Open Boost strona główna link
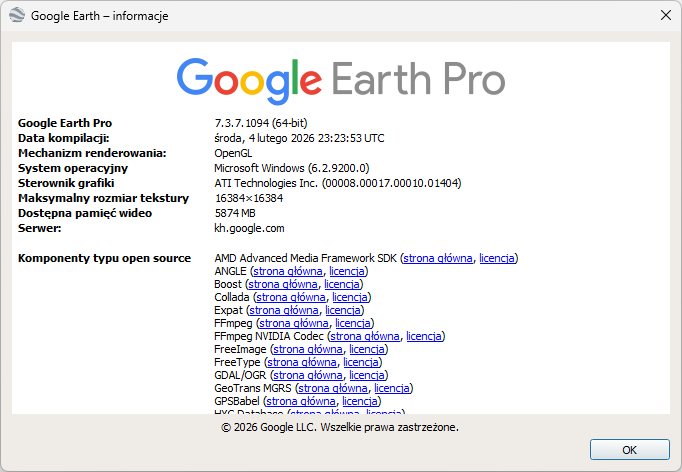Image resolution: width=682 pixels, height=472 pixels. [x=283, y=284]
